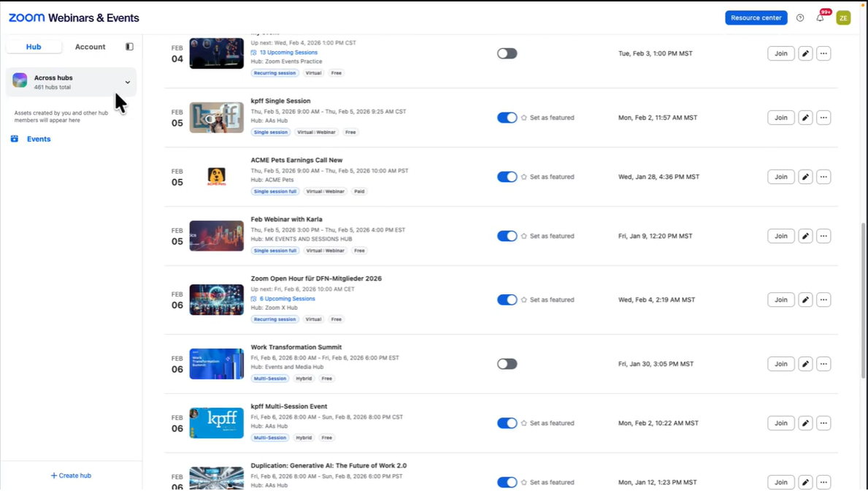Click the page vertical scrollbar
868x491 pixels.
(863, 300)
